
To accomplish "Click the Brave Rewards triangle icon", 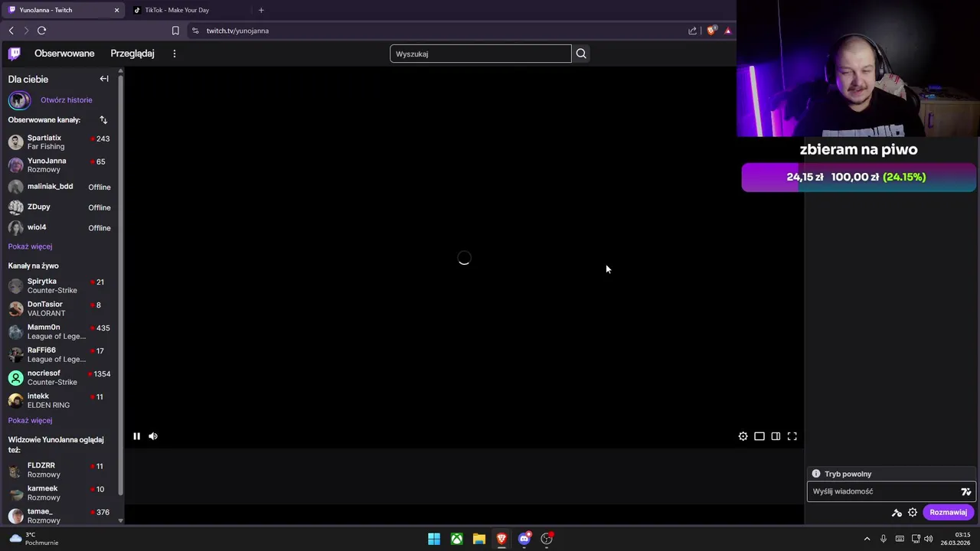I will click(x=728, y=31).
